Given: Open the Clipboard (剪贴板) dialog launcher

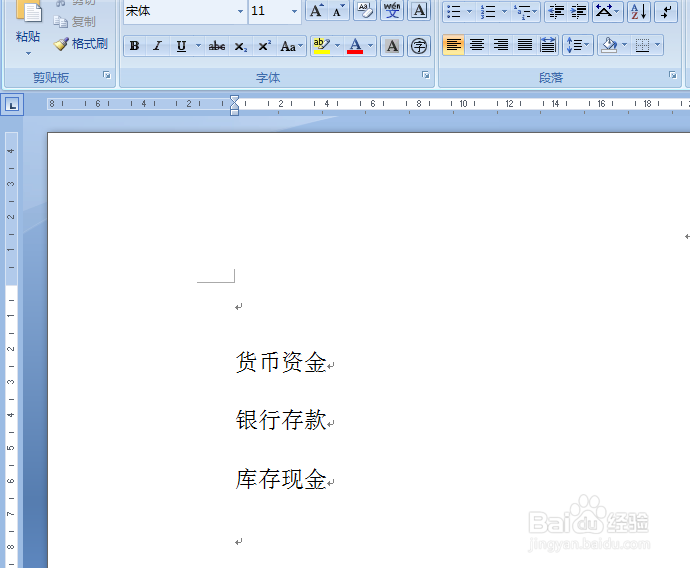Looking at the screenshot, I should tap(107, 75).
